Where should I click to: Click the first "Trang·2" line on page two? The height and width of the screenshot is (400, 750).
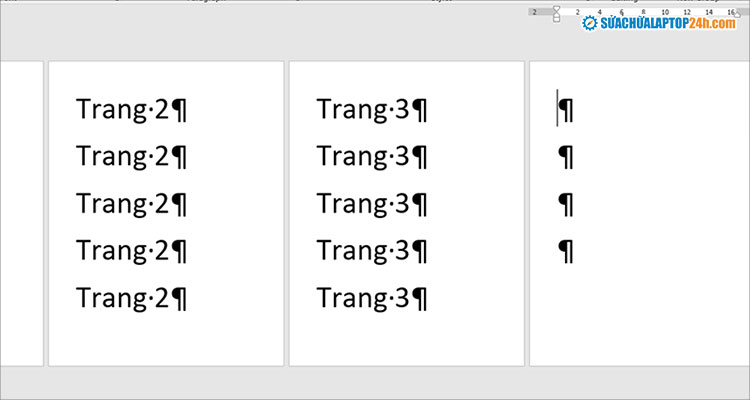coord(131,109)
